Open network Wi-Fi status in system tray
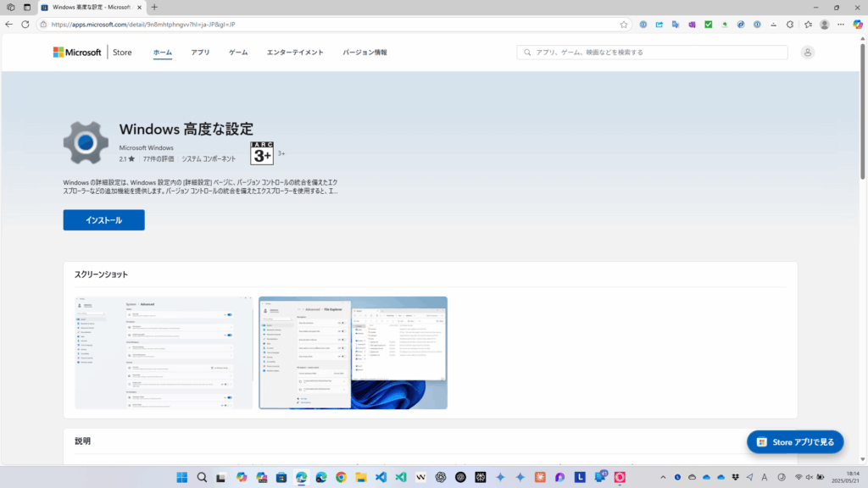 coord(798,477)
